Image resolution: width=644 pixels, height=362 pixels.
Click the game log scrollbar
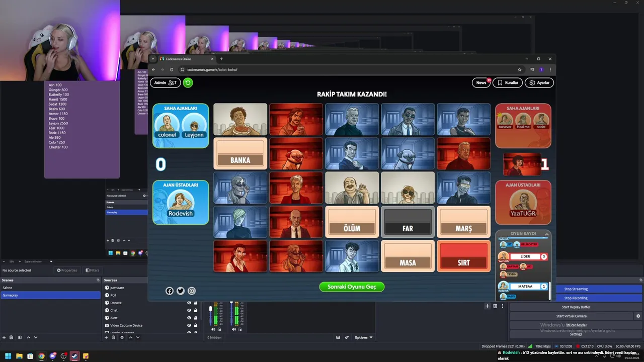pos(549,290)
